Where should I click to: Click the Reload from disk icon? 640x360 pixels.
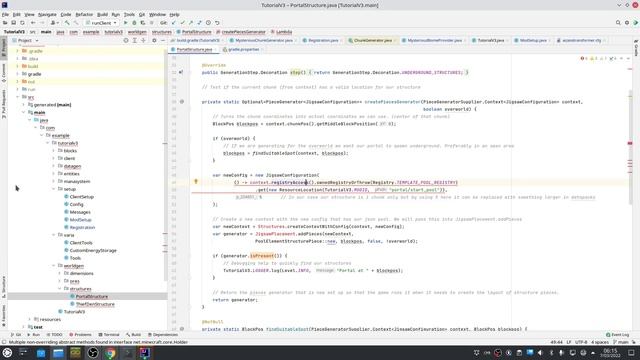click(22, 23)
